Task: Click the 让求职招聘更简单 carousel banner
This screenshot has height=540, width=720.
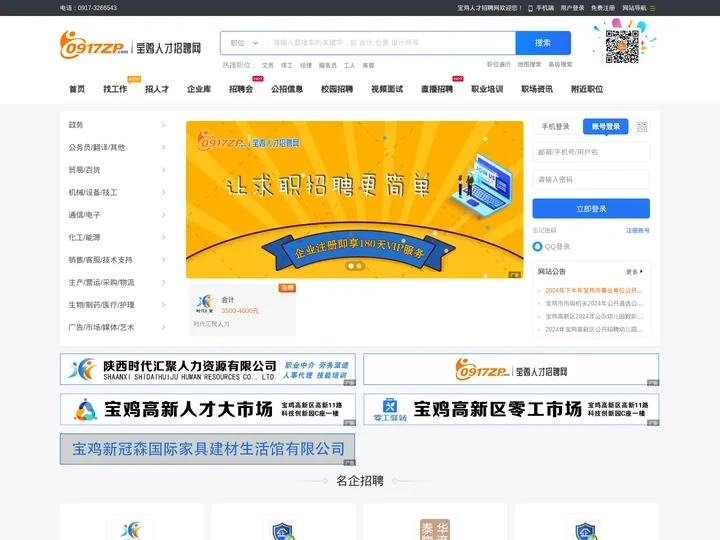Action: (x=354, y=200)
